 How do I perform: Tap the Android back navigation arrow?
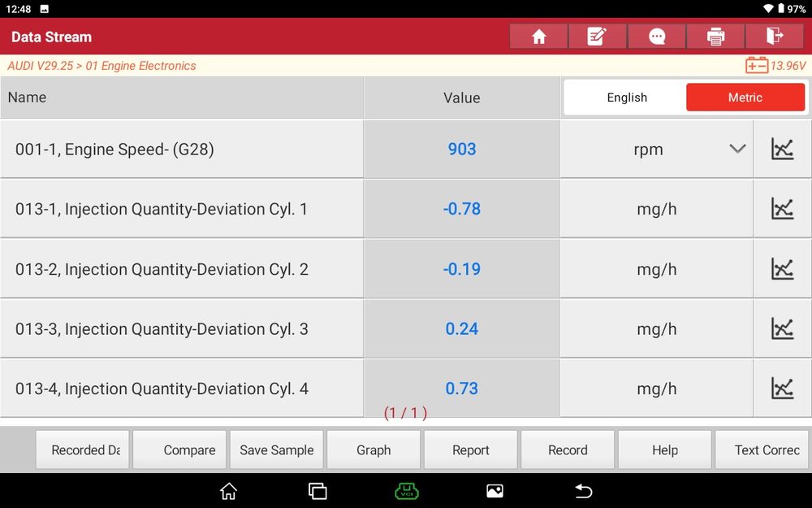(584, 491)
